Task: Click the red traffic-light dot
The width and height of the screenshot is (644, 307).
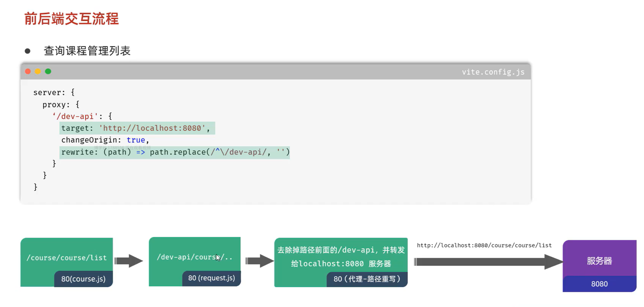Action: pos(28,71)
